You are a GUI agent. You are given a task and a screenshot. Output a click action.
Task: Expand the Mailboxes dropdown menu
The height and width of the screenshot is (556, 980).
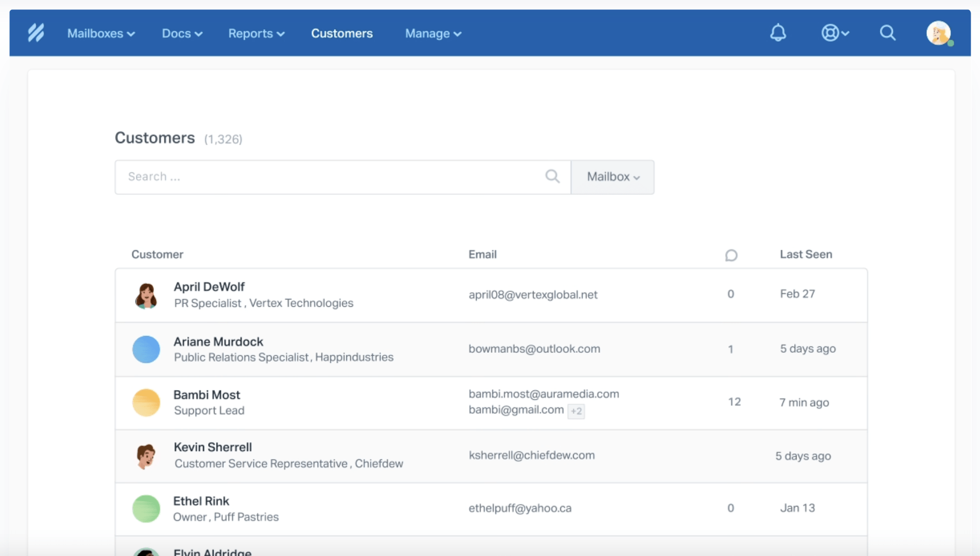click(x=100, y=33)
